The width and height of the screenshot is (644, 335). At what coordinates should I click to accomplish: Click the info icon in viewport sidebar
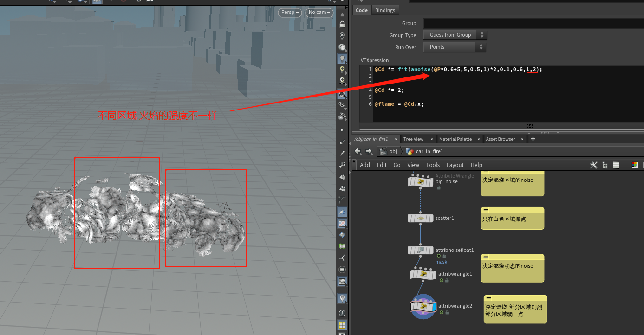point(342,313)
